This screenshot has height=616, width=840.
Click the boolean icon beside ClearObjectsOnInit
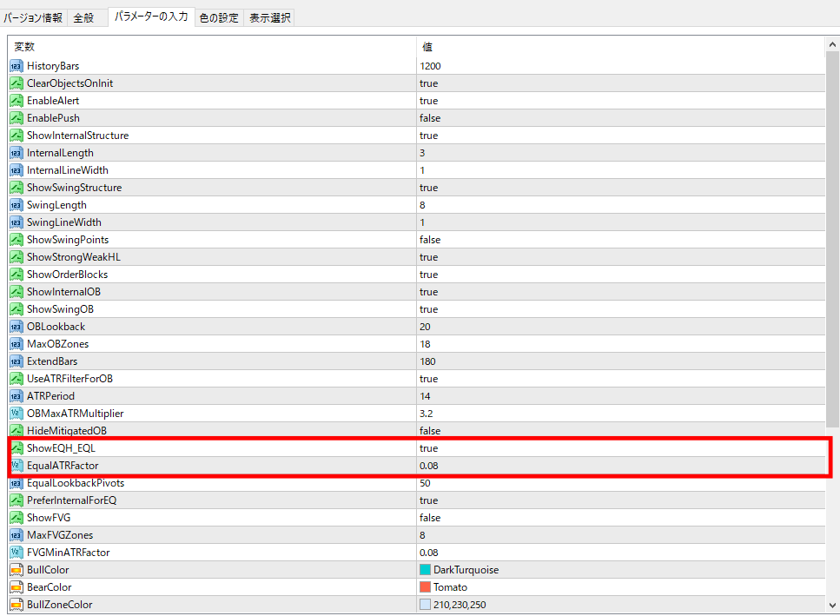pos(17,83)
